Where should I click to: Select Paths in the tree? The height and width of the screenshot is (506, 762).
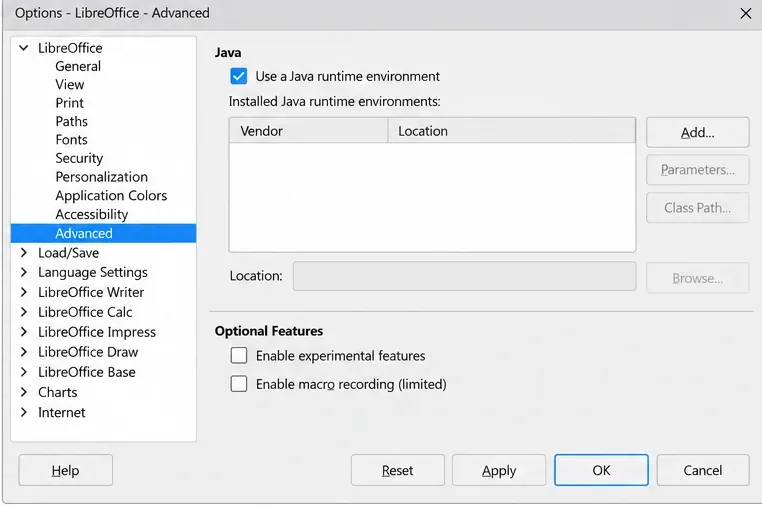click(71, 122)
